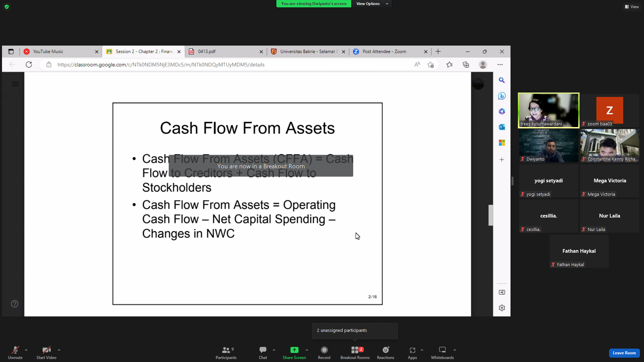Viewport: 644px width, 362px height.
Task: Select the Fathan Haykal participant tile
Action: [x=579, y=251]
